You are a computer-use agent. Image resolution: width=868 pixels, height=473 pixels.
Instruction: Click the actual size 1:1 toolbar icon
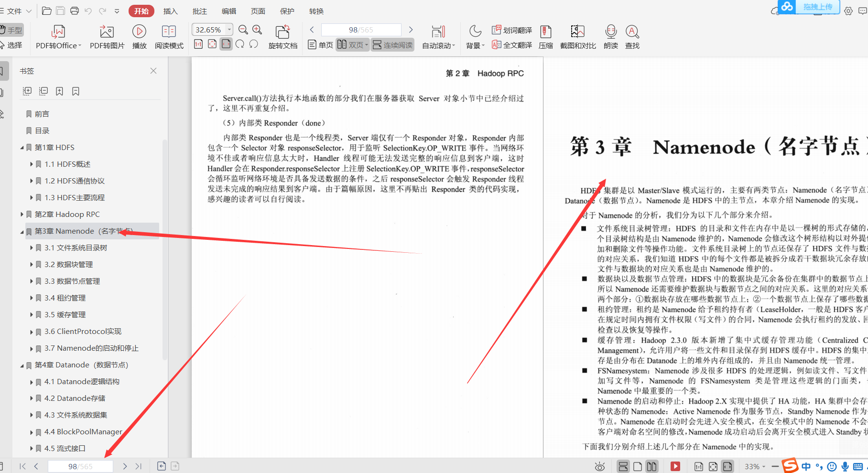point(198,44)
